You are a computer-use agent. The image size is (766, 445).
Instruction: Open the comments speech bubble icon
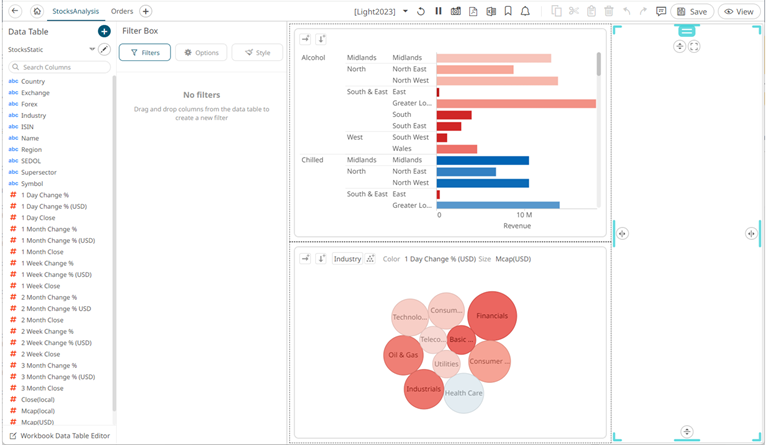click(661, 11)
